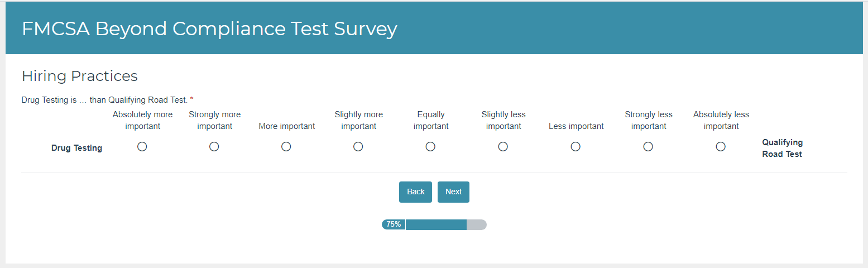Viewport: 868px width, 268px height.
Task: Go to the previous page with Back
Action: (x=416, y=192)
